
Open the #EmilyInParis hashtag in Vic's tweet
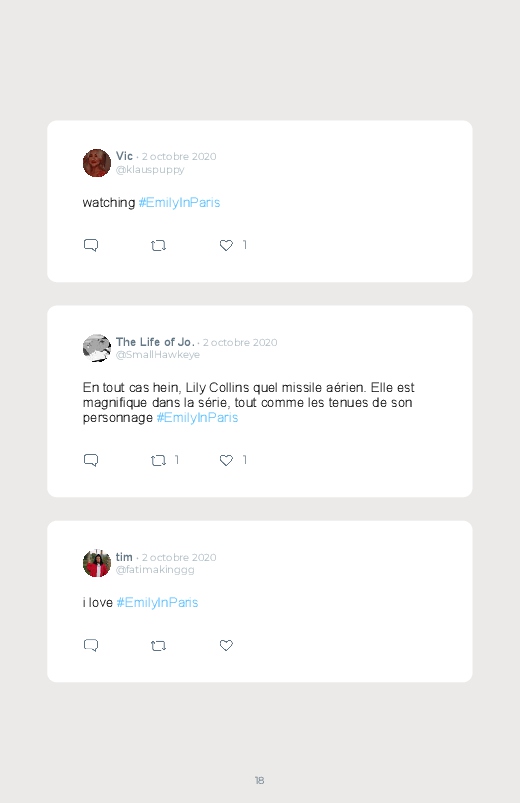click(179, 203)
